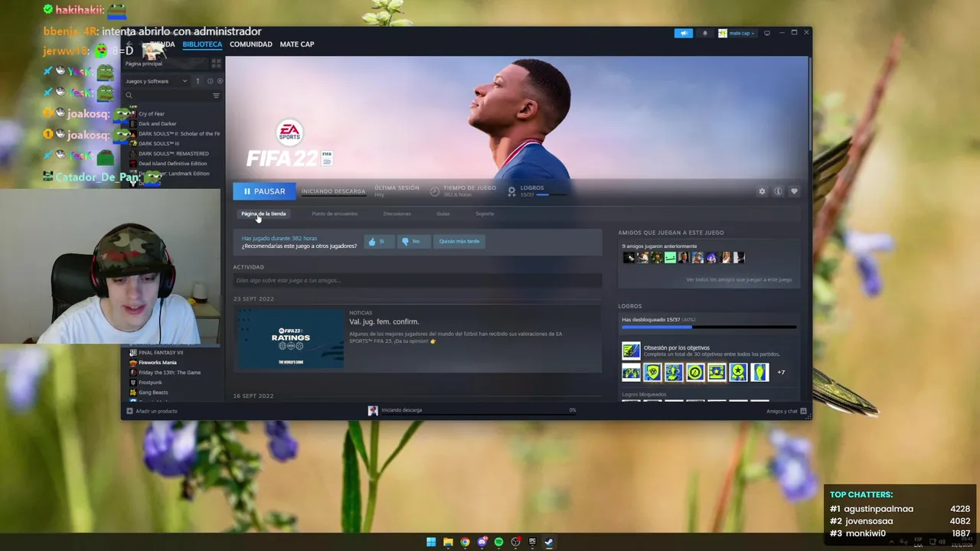Open Ver todos los amigos que juegan link
The height and width of the screenshot is (551, 980).
click(x=739, y=279)
